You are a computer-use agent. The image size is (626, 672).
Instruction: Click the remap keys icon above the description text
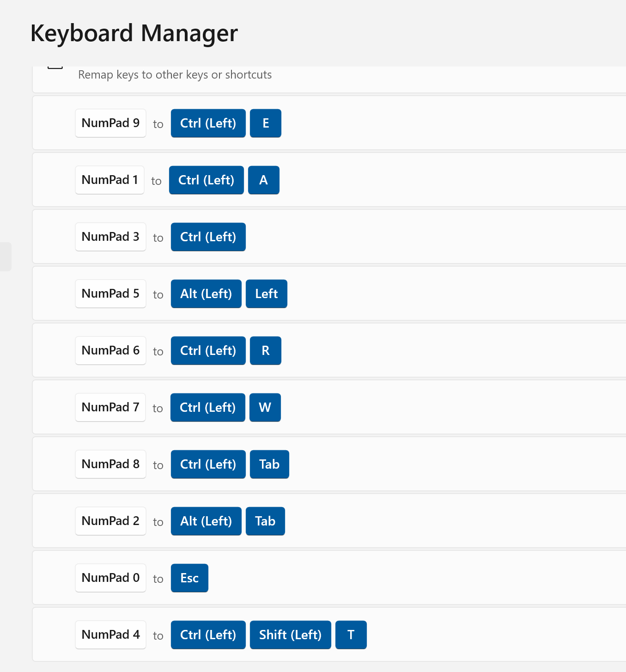pos(55,66)
